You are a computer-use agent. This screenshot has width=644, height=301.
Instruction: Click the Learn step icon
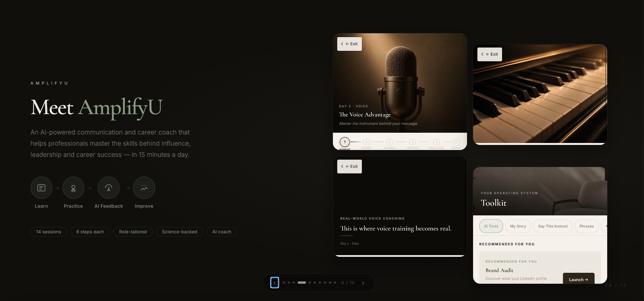coord(41,188)
